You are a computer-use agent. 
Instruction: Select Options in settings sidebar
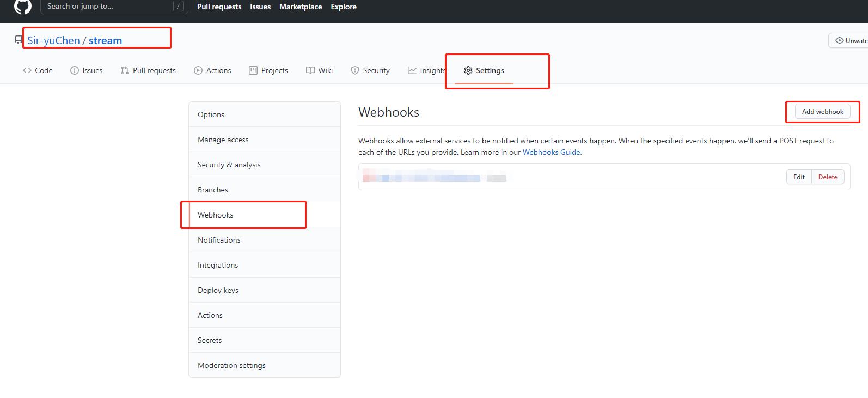(x=265, y=114)
